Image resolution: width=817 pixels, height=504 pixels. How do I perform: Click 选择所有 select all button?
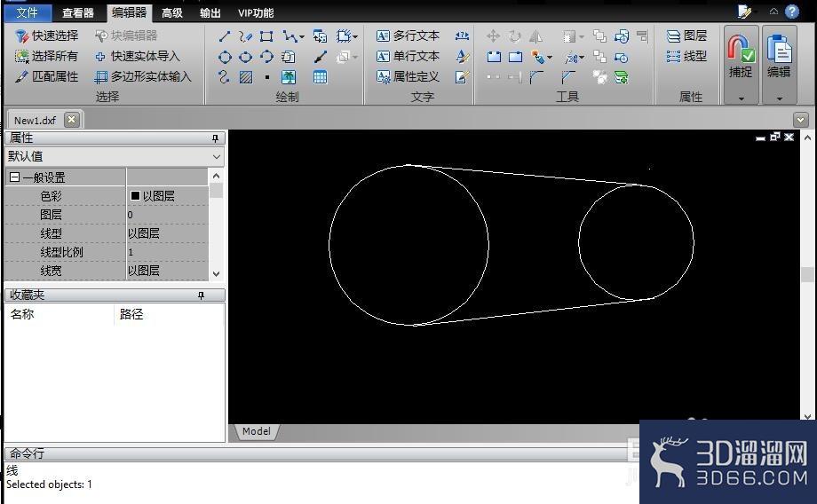coord(46,56)
